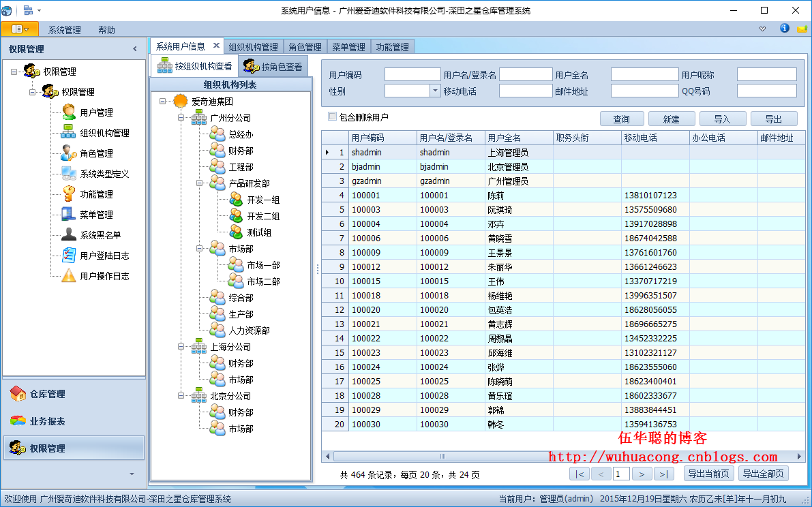
Task: Click the 用户编码 input field
Action: pos(412,74)
